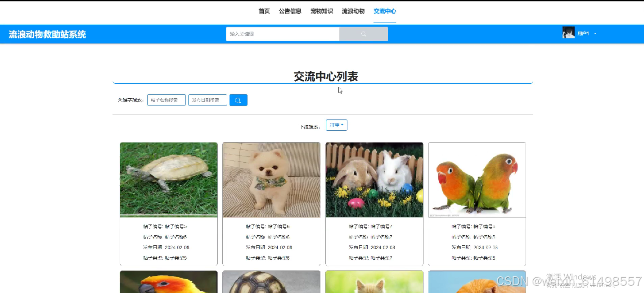This screenshot has height=293, width=644.
Task: Open the 流浪动物 menu item
Action: 353,11
